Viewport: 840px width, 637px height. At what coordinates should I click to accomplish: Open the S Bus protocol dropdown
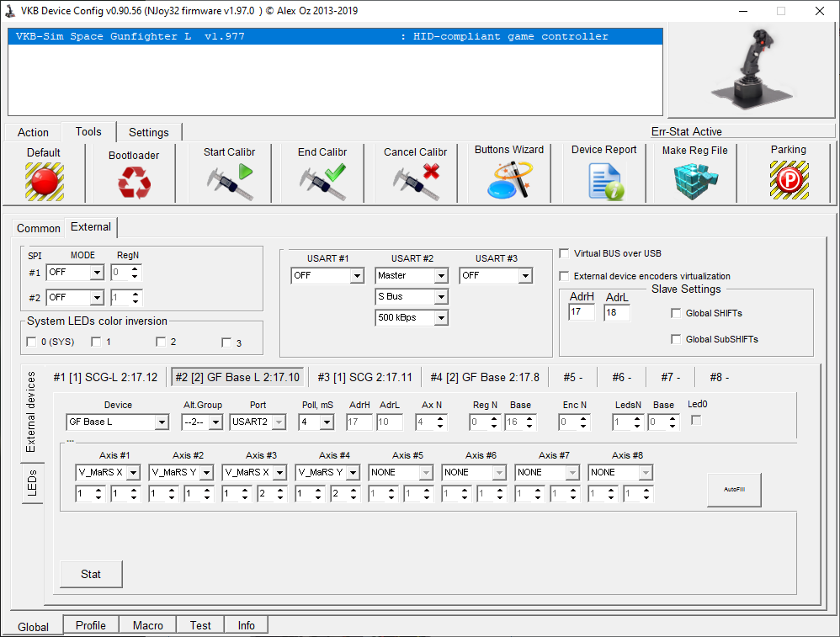[x=441, y=297]
